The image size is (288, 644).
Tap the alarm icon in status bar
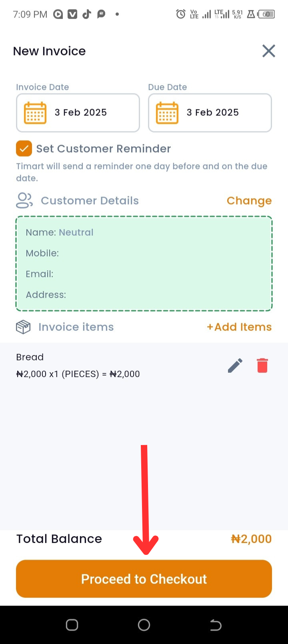[x=181, y=14]
